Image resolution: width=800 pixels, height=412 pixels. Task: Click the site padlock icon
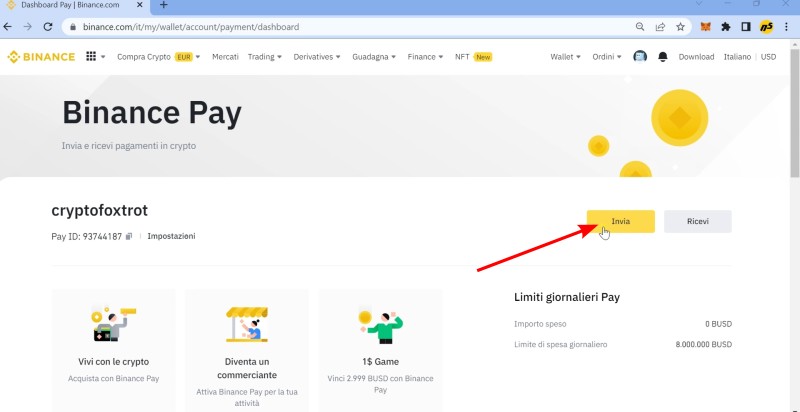pos(72,27)
